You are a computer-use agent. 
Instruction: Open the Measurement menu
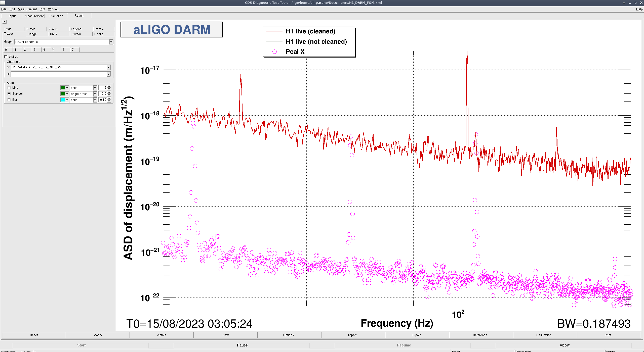point(27,9)
